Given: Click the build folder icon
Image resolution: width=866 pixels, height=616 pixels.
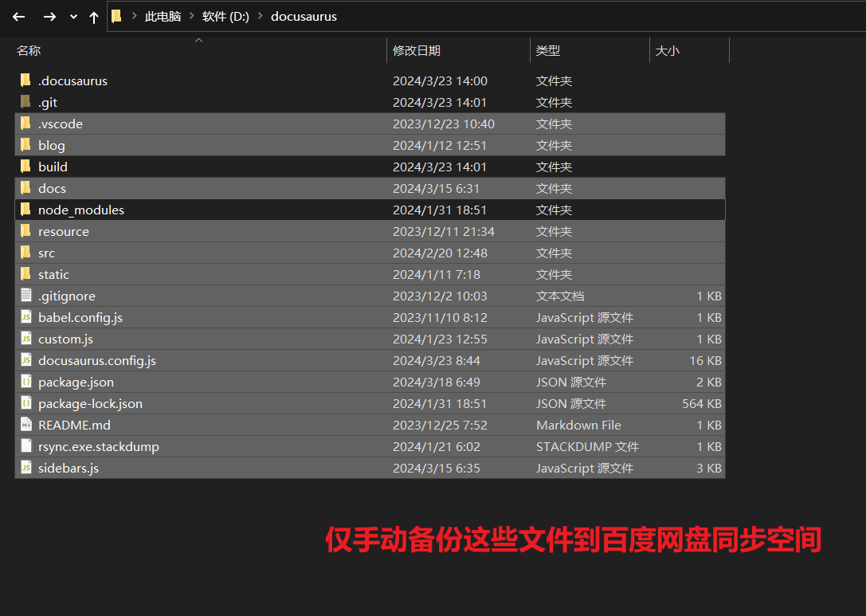Looking at the screenshot, I should [25, 167].
